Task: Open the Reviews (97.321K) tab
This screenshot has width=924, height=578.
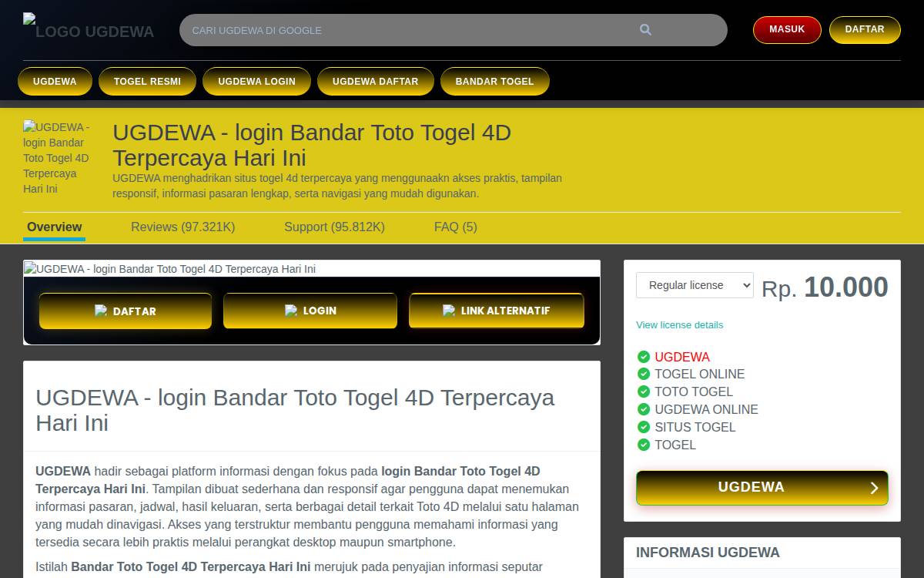Action: [x=182, y=227]
